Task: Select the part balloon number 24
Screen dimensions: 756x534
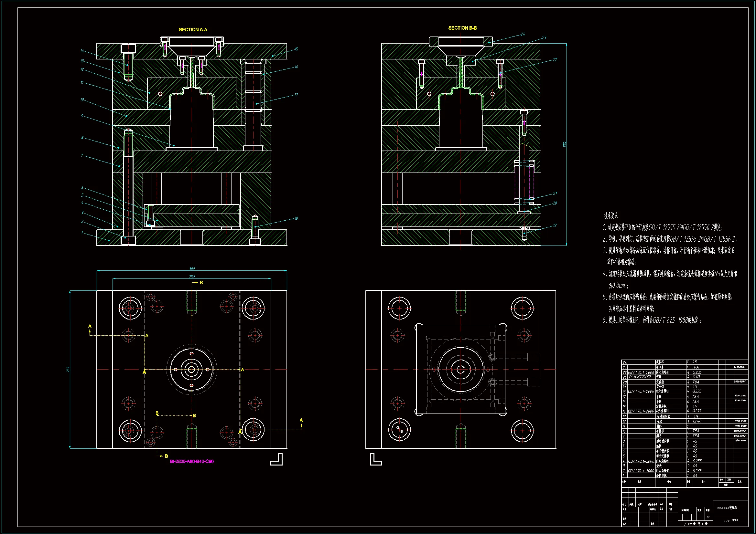Action: coord(523,34)
